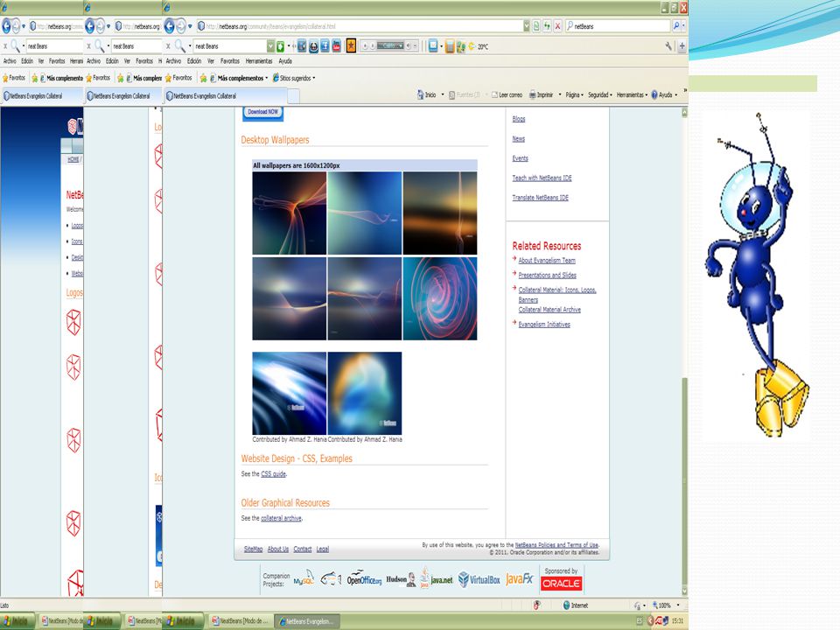Open the Facebook toolbar icon
This screenshot has height=630, width=840.
325,46
